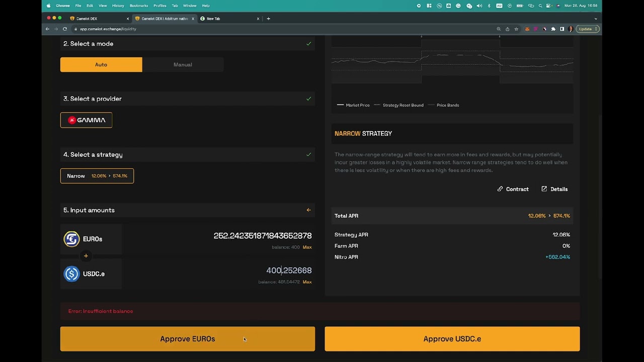Image resolution: width=644 pixels, height=362 pixels.
Task: Click the Strategy Reset Bound legend entry
Action: click(x=399, y=105)
